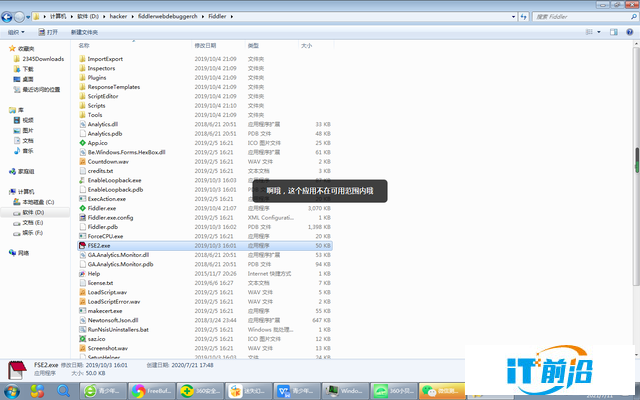Click 新建文件夹 in the toolbar
This screenshot has width=640, height=400.
(x=84, y=32)
